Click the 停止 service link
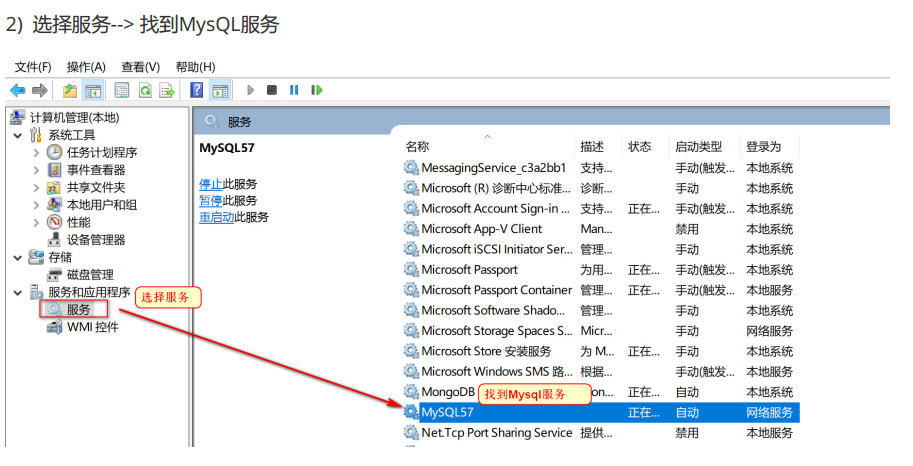Viewport: 913px width, 466px height. point(211,184)
